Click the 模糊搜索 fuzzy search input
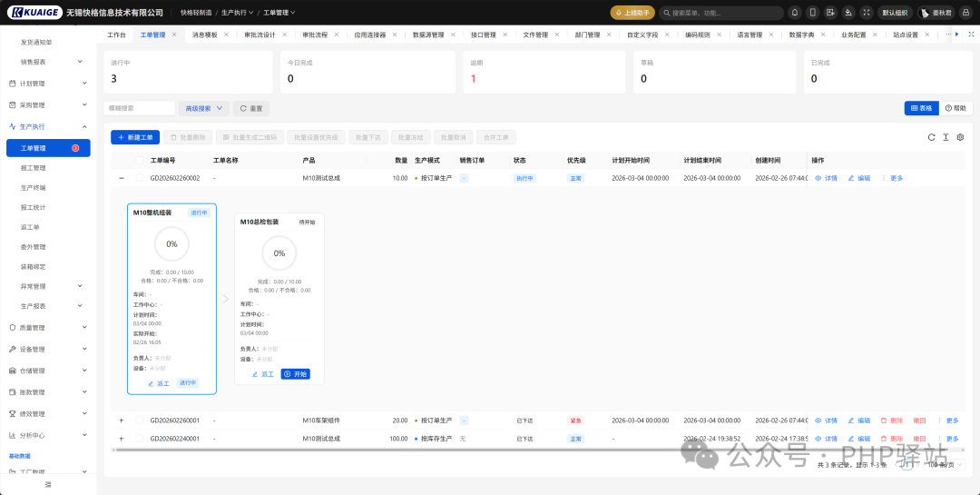This screenshot has height=495, width=980. (140, 108)
